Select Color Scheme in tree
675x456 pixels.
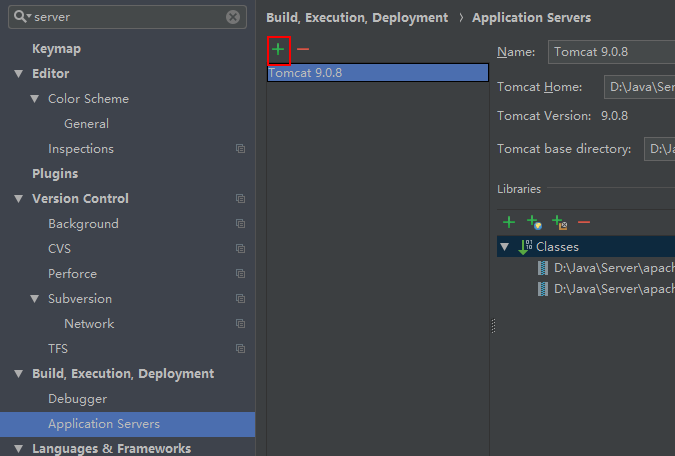click(88, 99)
